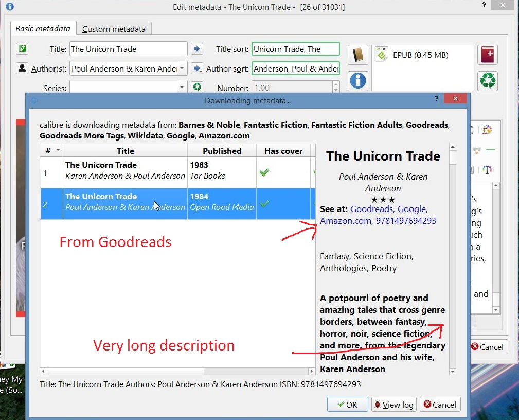Click the help question mark in Edit metadata title

click(x=484, y=5)
